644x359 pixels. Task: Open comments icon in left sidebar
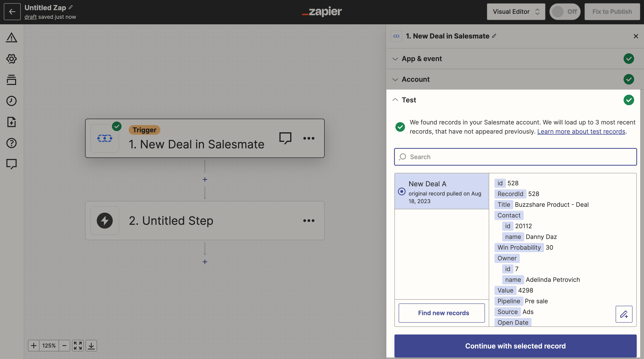point(11,164)
